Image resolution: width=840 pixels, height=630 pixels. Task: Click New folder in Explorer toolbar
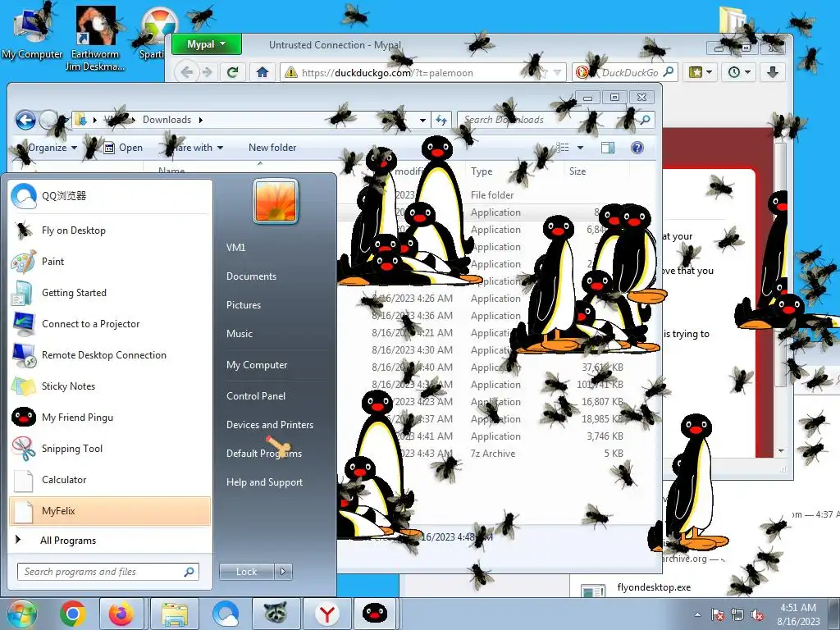pos(272,148)
